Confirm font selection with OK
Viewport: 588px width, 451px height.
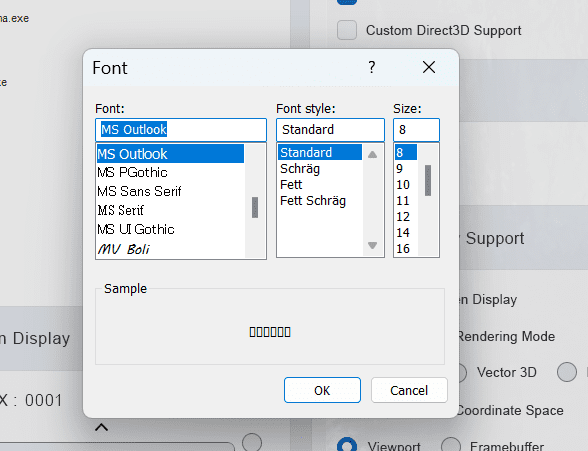pyautogui.click(x=322, y=390)
